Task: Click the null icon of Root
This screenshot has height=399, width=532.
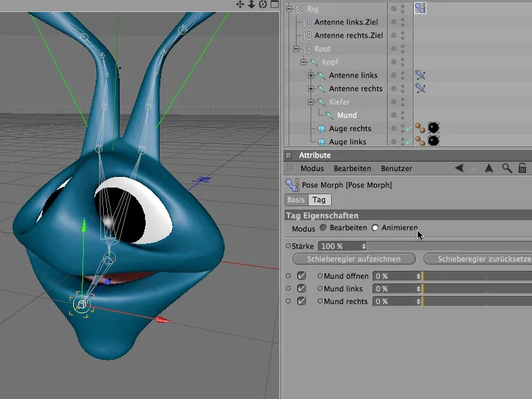Action: 307,49
